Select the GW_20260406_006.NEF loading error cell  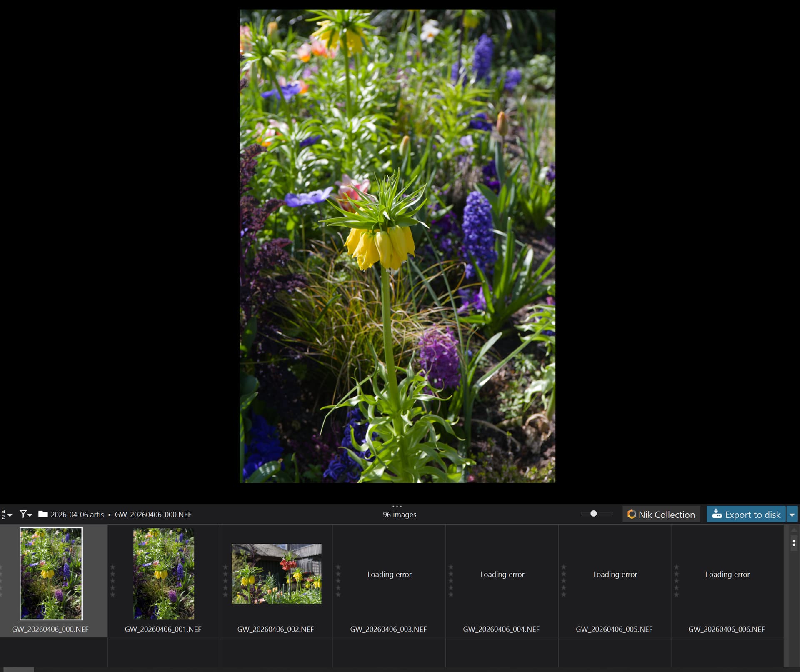coord(727,575)
